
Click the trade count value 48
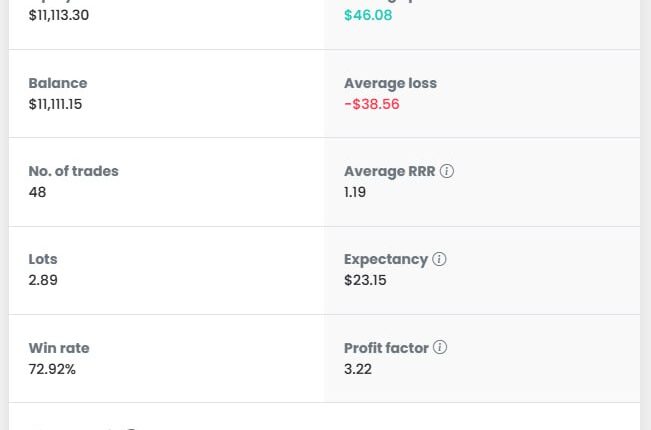click(x=38, y=192)
